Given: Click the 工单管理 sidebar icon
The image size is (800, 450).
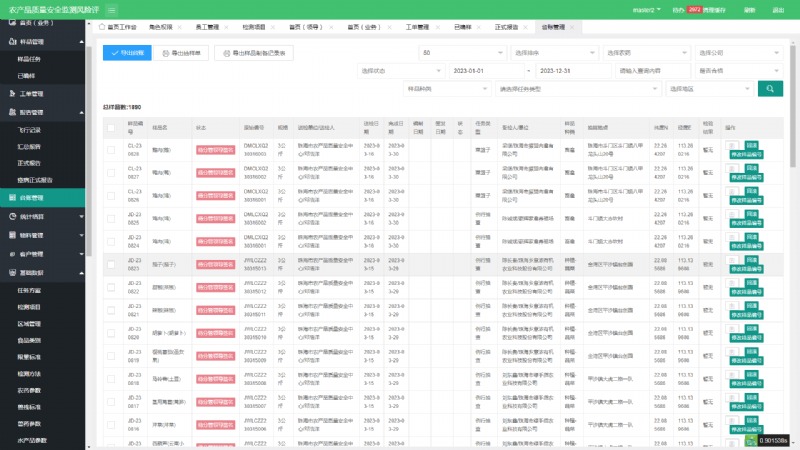Looking at the screenshot, I should coord(12,93).
